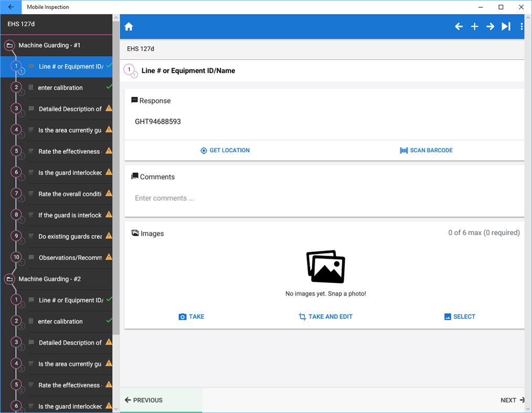Return to the home screen via house icon

click(129, 26)
